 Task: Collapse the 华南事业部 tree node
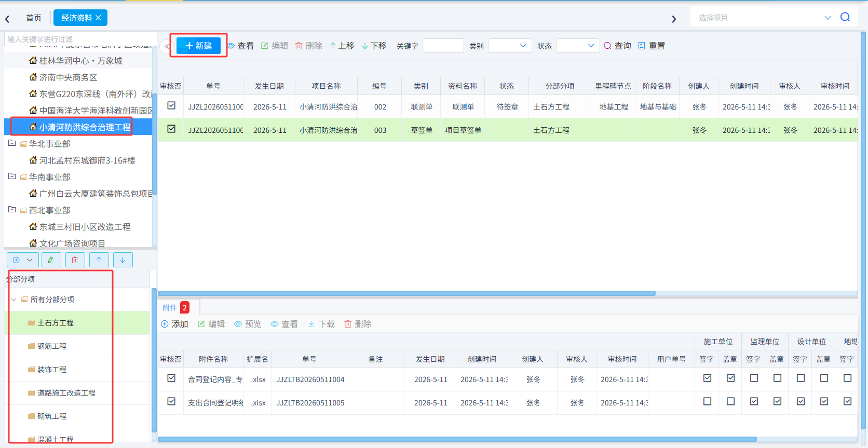click(12, 176)
